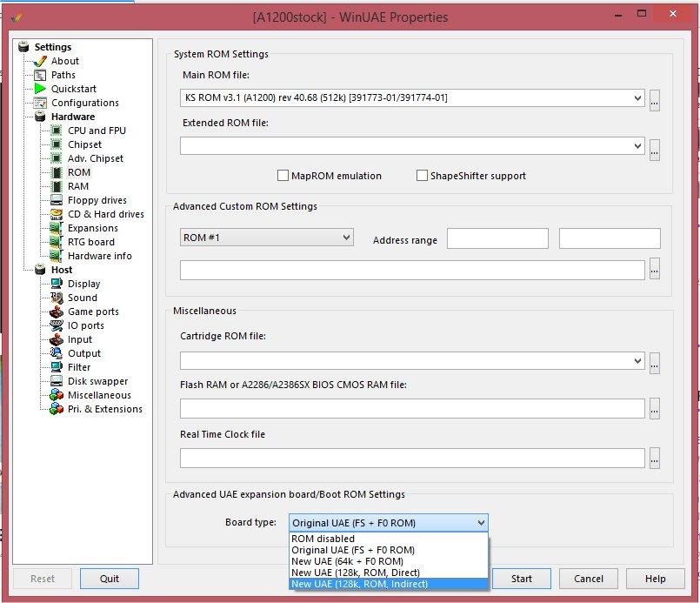Click the Paths page icon

pos(40,75)
